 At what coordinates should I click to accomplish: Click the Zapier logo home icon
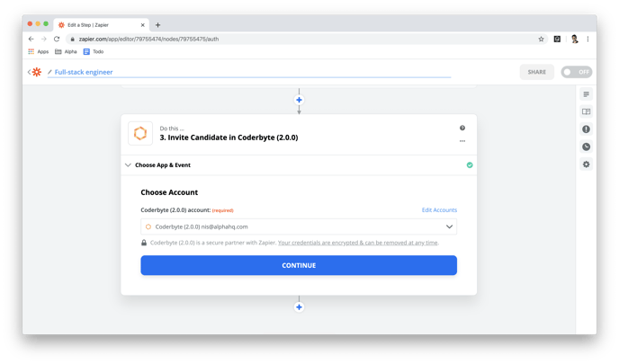pyautogui.click(x=36, y=72)
